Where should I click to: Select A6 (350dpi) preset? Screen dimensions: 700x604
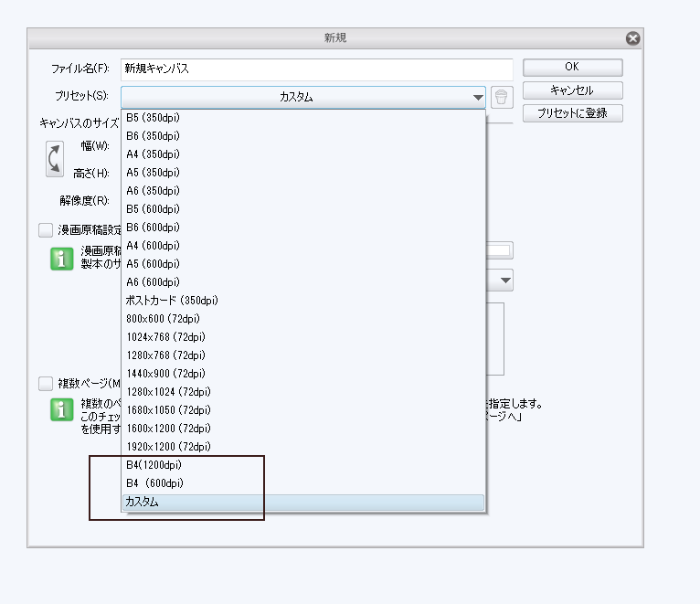click(303, 191)
